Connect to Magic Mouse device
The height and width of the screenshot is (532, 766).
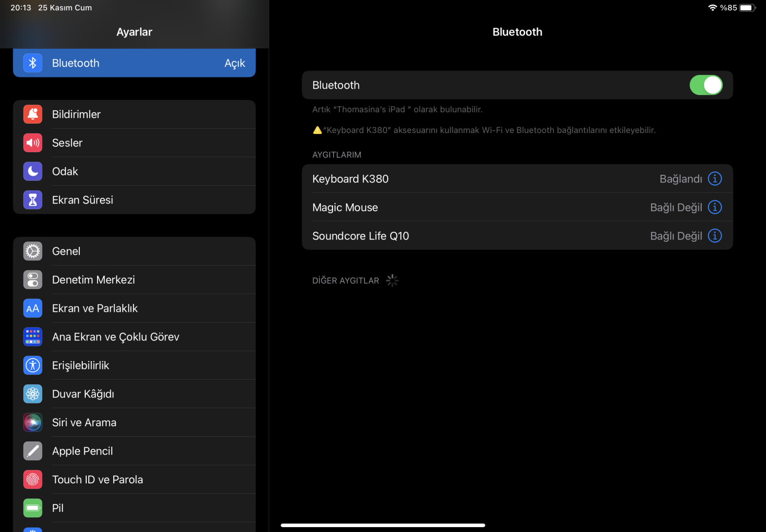tap(517, 207)
